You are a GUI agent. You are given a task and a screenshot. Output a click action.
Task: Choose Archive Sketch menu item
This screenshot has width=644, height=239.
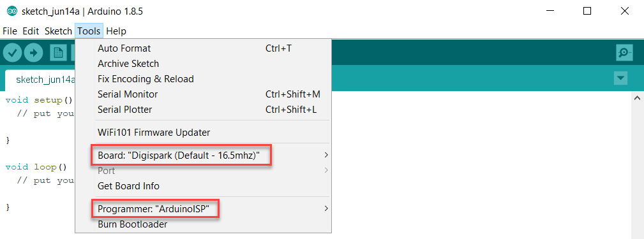click(204, 64)
